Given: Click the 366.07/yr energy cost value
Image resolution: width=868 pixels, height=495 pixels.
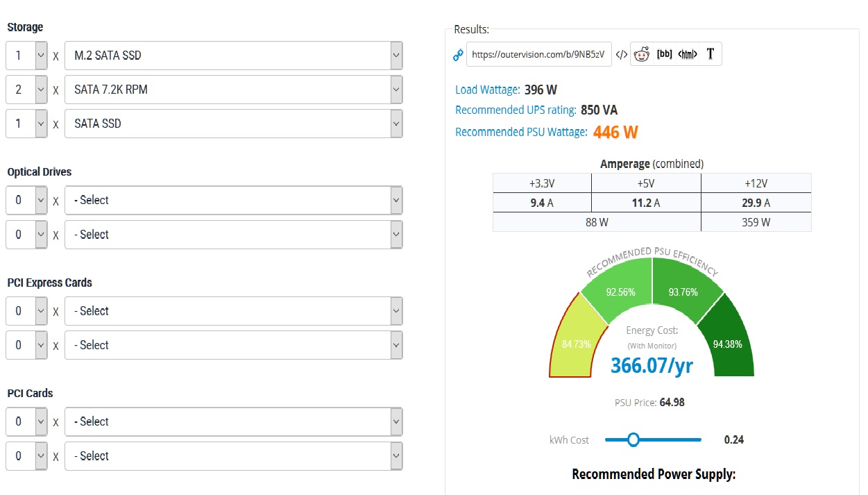Looking at the screenshot, I should click(652, 365).
